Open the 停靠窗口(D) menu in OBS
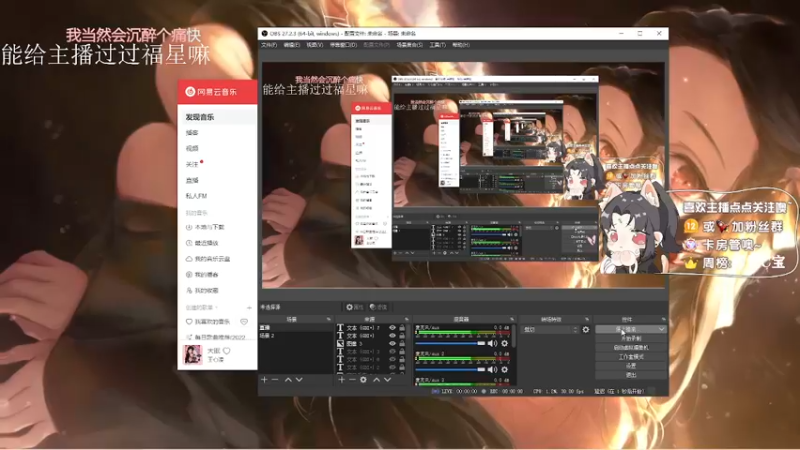This screenshot has height=450, width=800. coord(343,45)
